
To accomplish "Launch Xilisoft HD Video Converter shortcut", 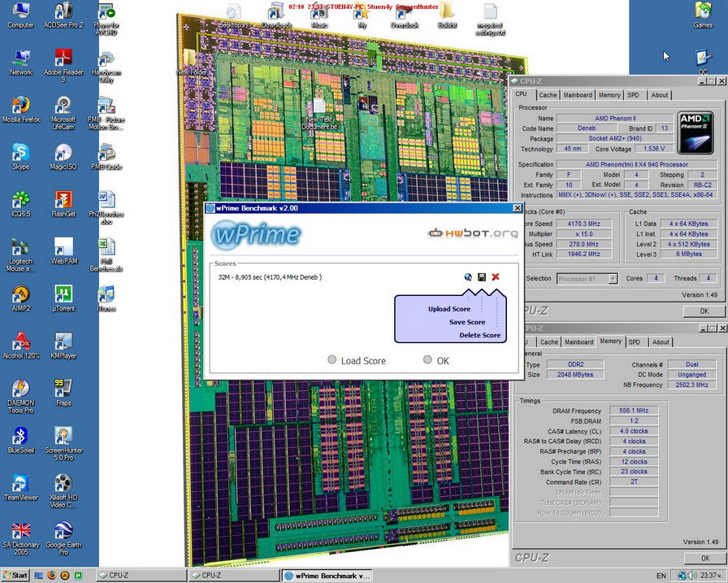I will pos(63,490).
